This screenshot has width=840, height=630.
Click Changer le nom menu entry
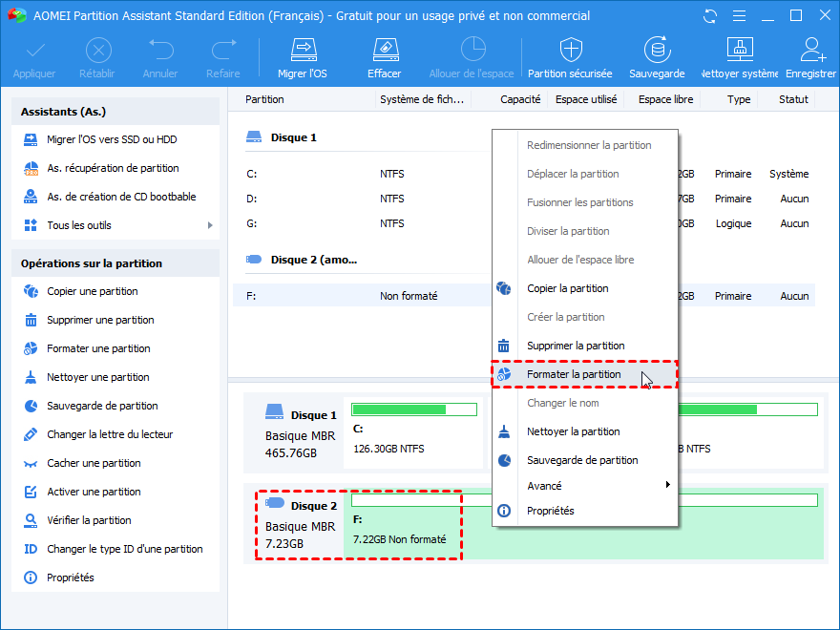585,404
